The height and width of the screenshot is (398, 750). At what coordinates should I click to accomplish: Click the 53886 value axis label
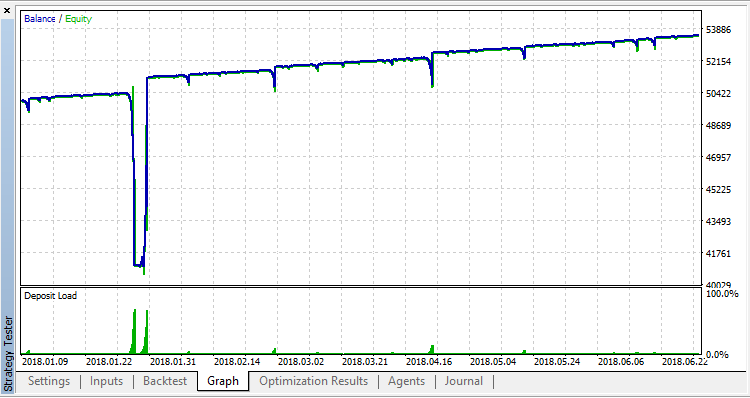click(718, 30)
